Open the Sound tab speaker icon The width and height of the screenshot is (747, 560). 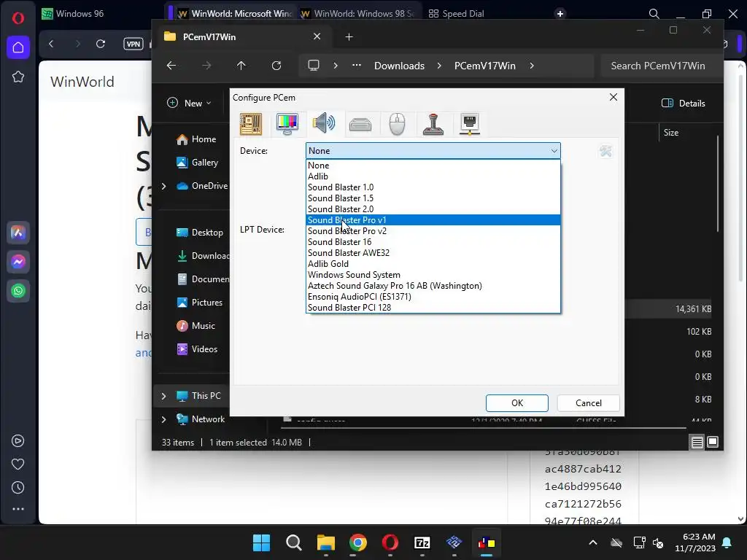coord(324,124)
